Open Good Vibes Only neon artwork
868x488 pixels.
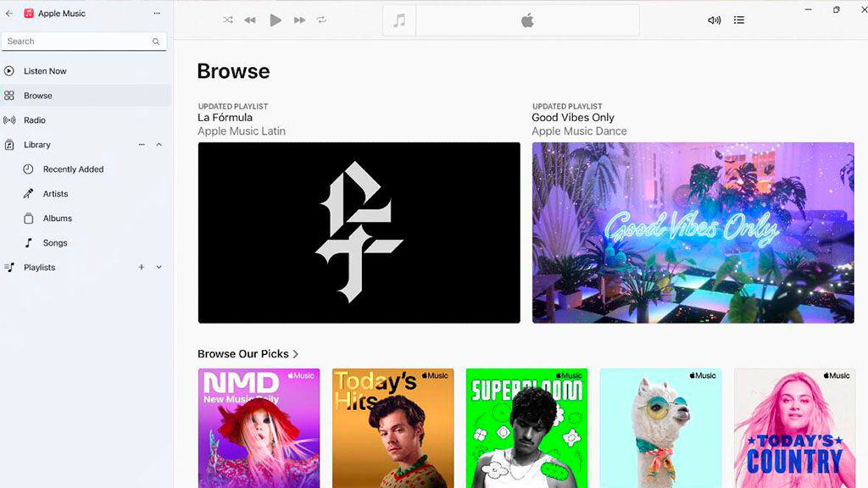tap(693, 233)
